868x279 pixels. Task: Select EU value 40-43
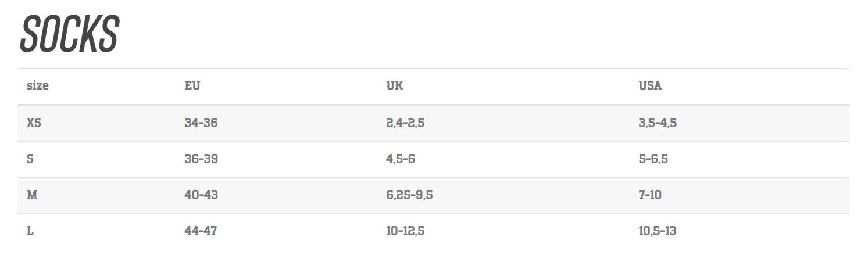[201, 195]
